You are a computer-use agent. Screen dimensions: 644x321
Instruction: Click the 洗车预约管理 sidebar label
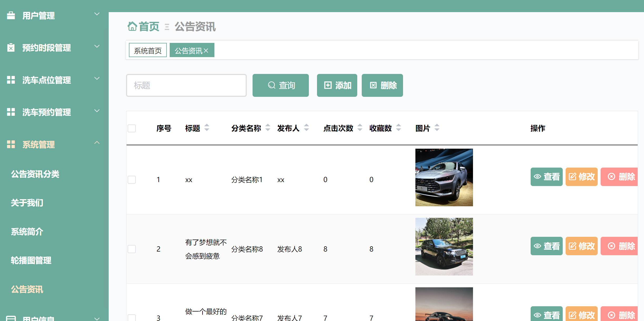pyautogui.click(x=47, y=112)
